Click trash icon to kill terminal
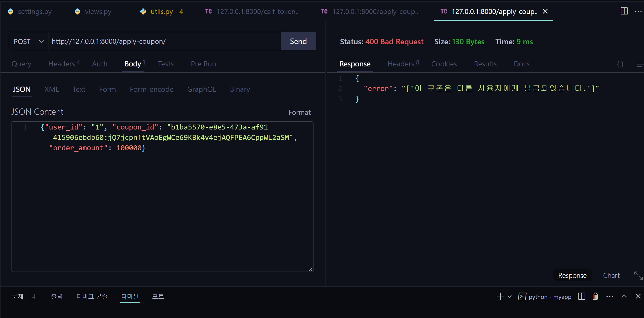 [x=595, y=296]
